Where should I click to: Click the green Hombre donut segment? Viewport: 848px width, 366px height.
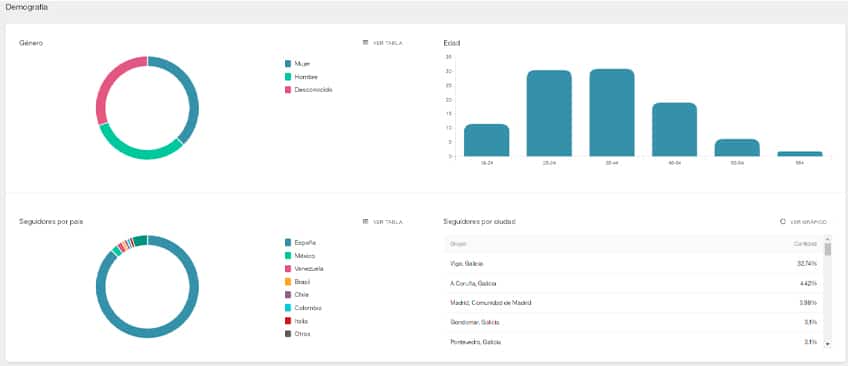(140, 154)
